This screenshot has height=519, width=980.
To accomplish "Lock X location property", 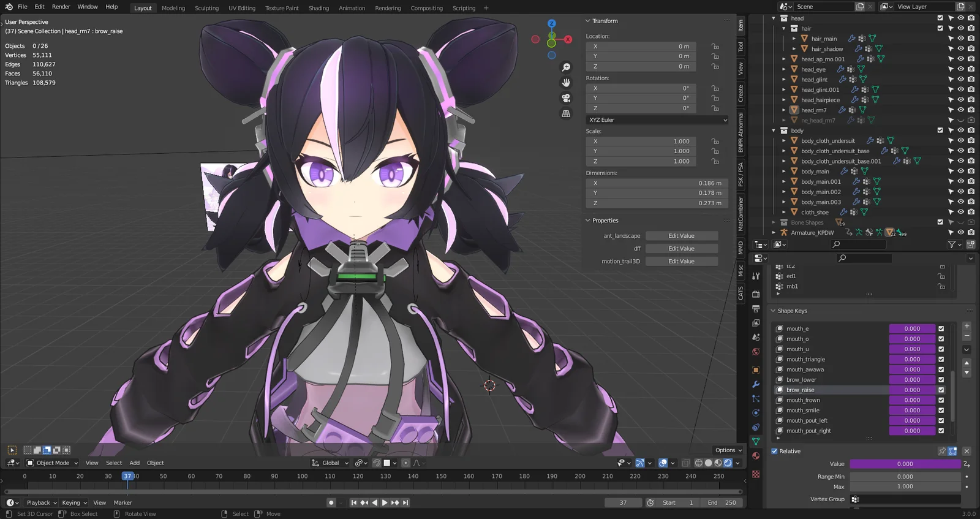I will (x=715, y=47).
